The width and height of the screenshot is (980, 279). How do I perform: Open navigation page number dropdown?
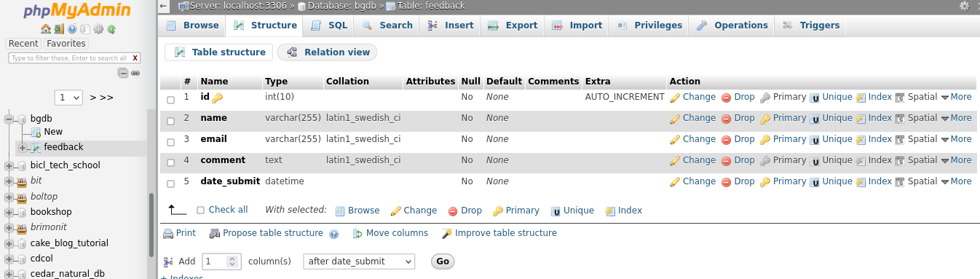(x=69, y=98)
